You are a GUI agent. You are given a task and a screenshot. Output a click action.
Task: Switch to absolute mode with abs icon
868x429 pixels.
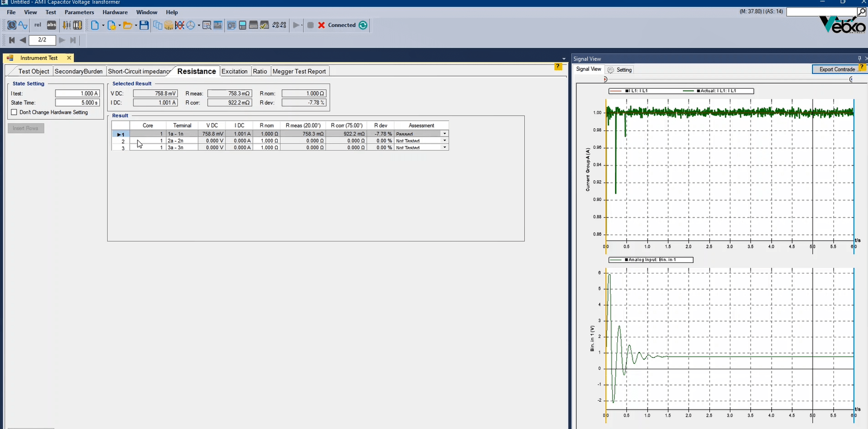click(x=51, y=25)
